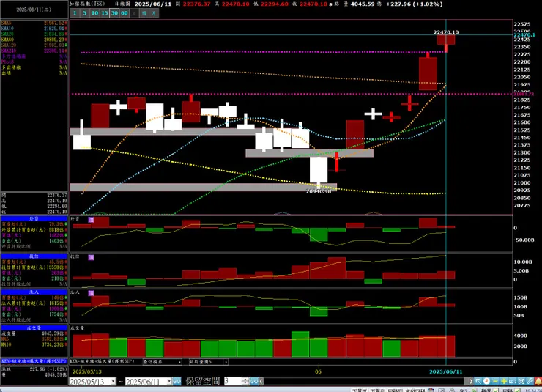Click the 22470.10 high price label

[x=446, y=32]
